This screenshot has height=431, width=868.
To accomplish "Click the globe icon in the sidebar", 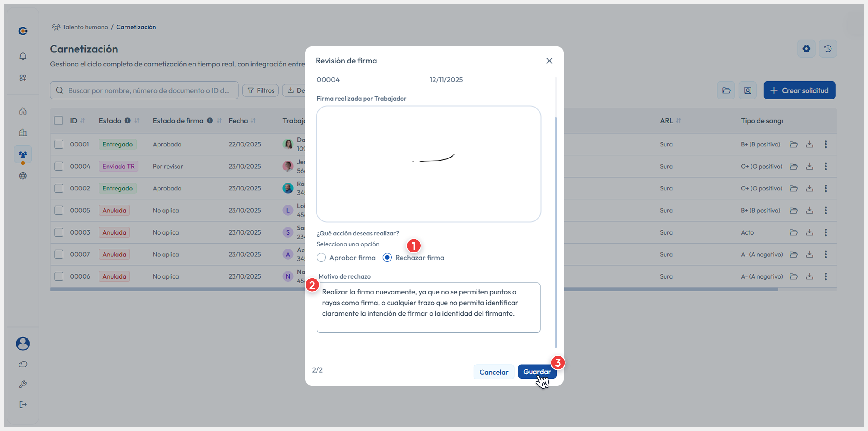I will click(23, 176).
